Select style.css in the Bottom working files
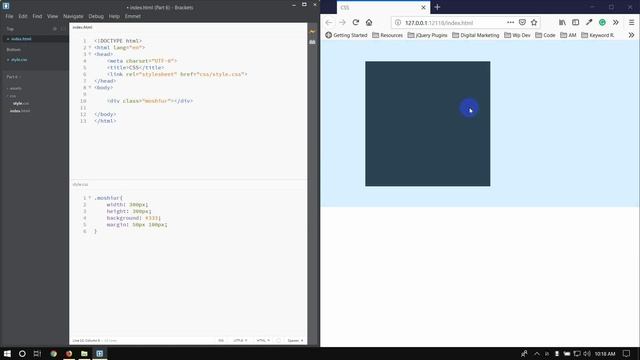 (x=19, y=60)
